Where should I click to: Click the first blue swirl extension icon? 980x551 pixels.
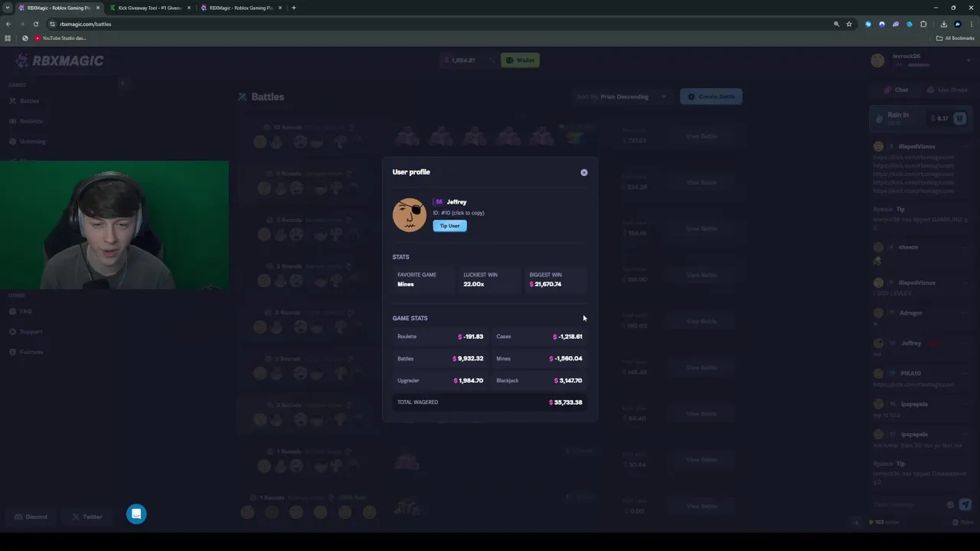pyautogui.click(x=868, y=24)
